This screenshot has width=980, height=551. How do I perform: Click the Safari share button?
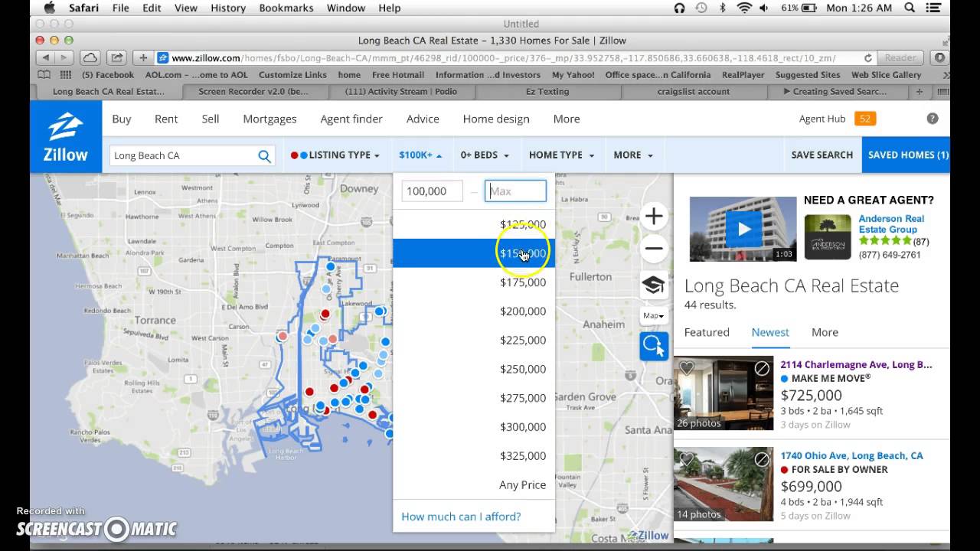pyautogui.click(x=116, y=57)
